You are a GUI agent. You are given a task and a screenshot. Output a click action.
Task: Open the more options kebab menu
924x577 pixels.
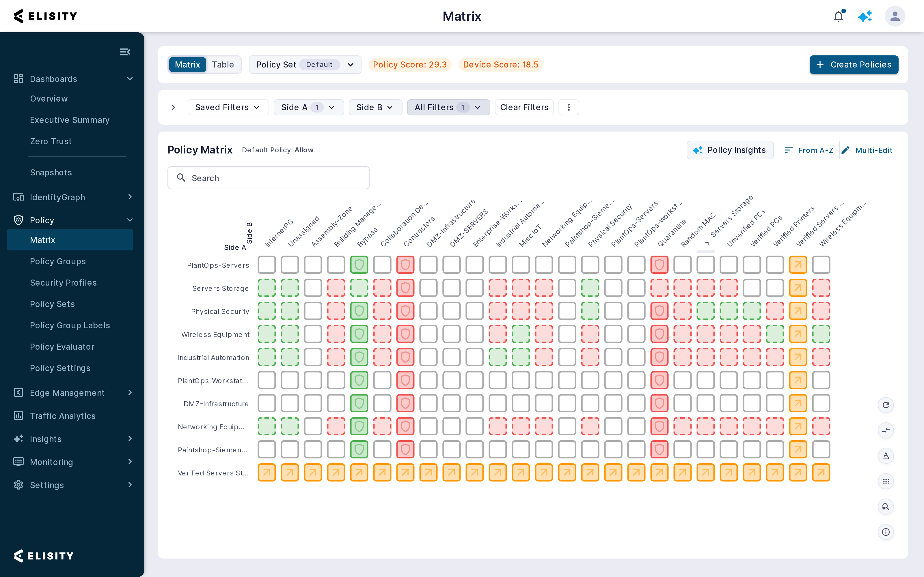pos(569,107)
